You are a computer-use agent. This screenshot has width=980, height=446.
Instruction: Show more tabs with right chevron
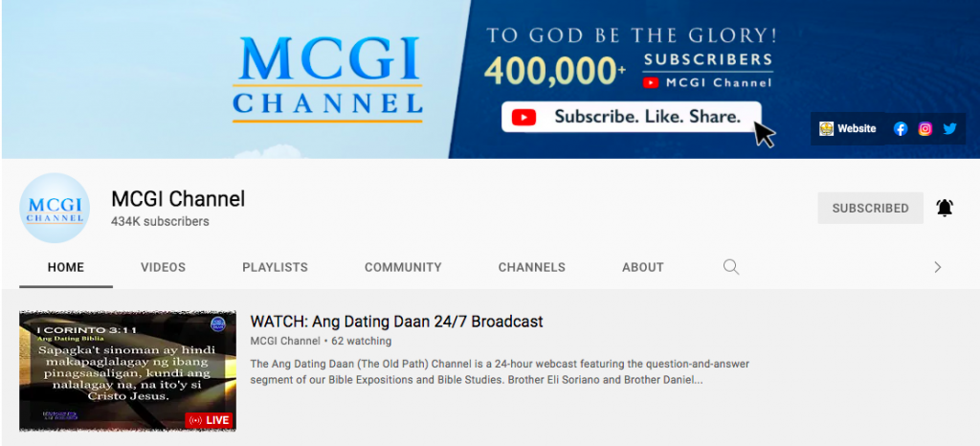[x=938, y=267]
